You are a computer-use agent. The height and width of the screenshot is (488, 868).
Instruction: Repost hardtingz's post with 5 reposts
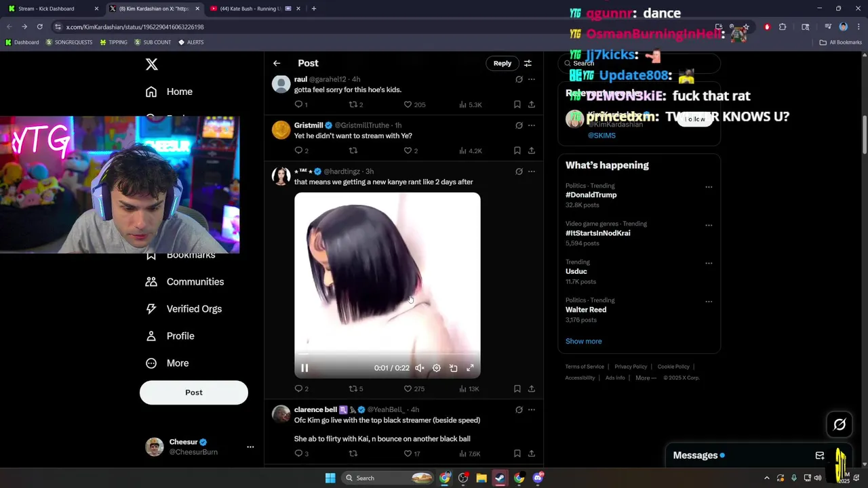(353, 389)
